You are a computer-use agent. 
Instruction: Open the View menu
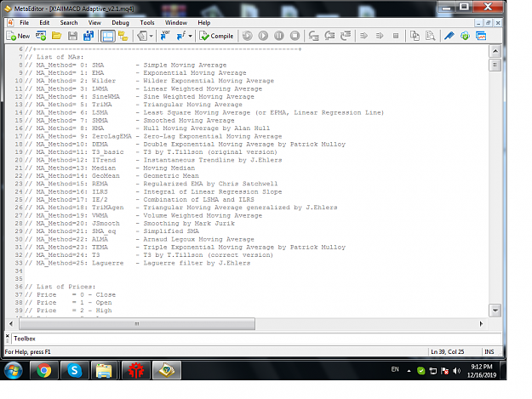94,23
